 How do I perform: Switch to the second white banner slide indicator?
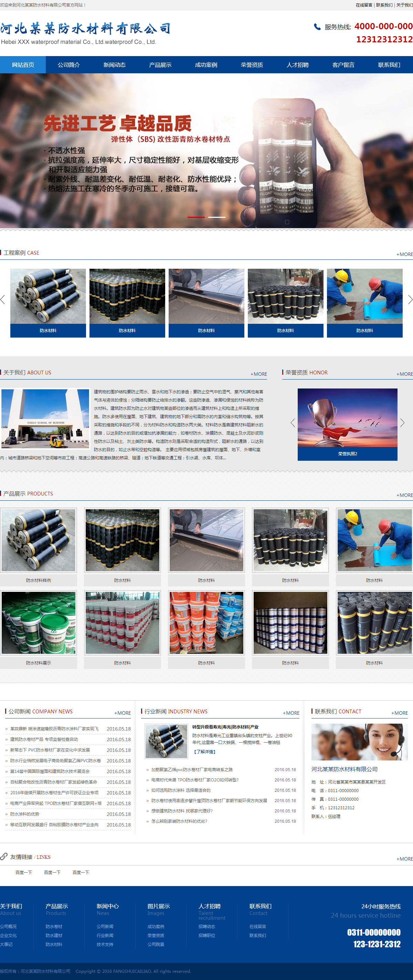click(216, 217)
